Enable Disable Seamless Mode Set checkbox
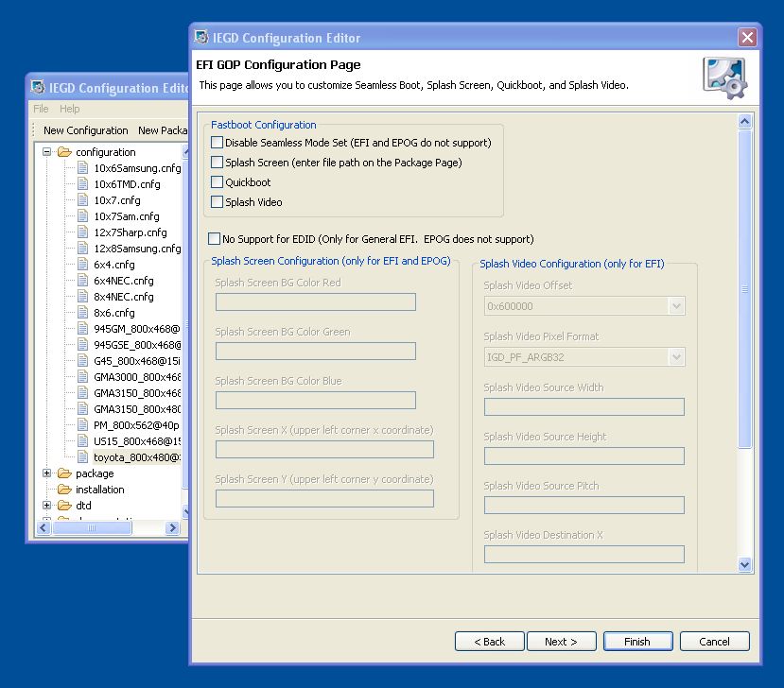The image size is (784, 688). pos(218,143)
